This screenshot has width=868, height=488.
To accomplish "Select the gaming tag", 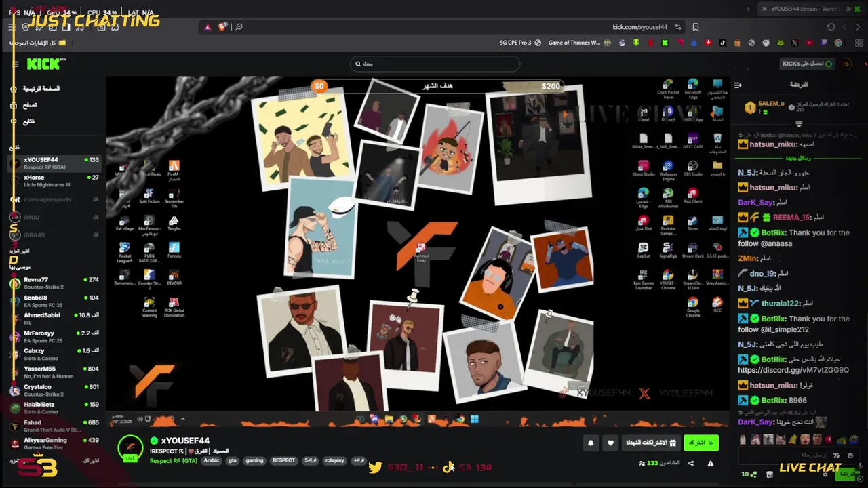I will click(254, 460).
